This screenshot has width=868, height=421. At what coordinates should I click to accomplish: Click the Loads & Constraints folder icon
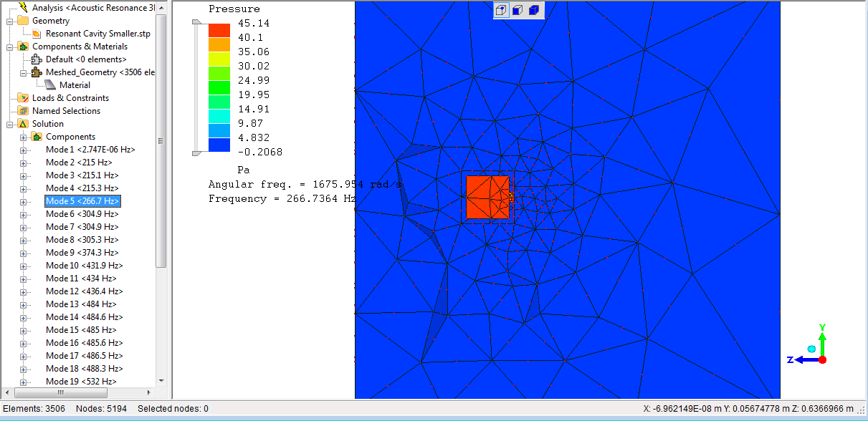click(24, 98)
